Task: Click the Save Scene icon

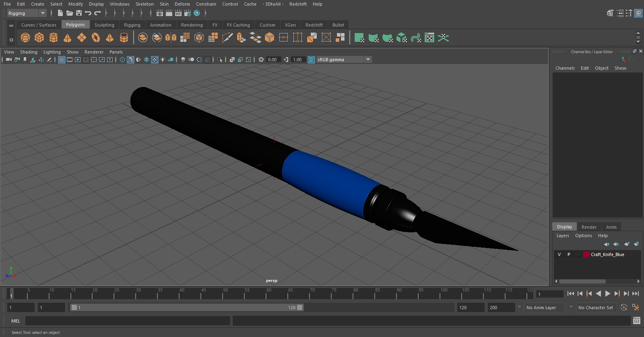Action: (x=79, y=13)
